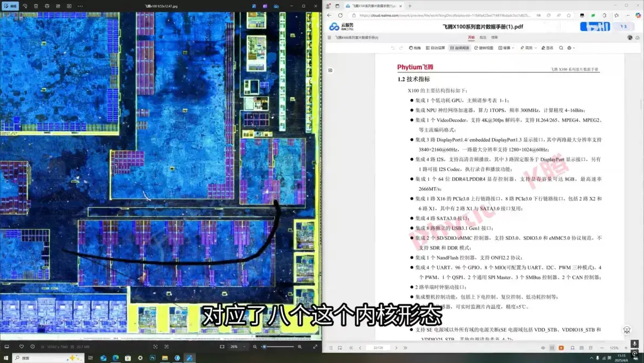Reload the browser page
This screenshot has width=644, height=363.
340,15
